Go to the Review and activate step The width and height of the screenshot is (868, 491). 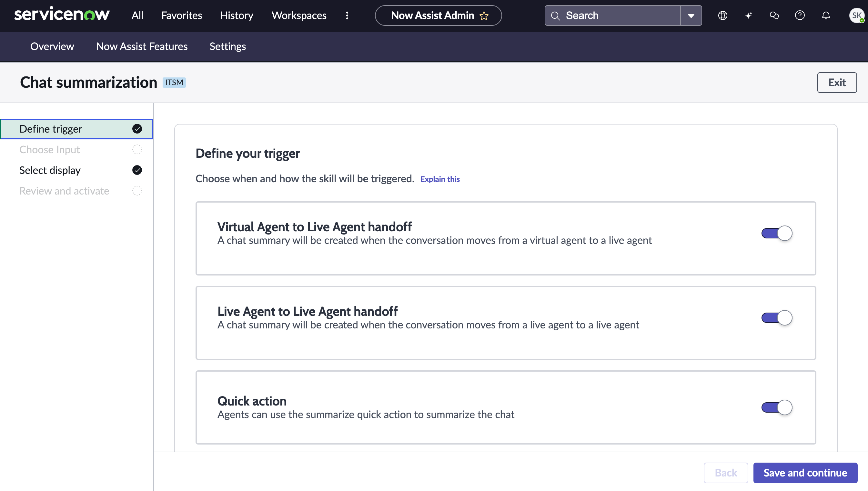(x=76, y=191)
